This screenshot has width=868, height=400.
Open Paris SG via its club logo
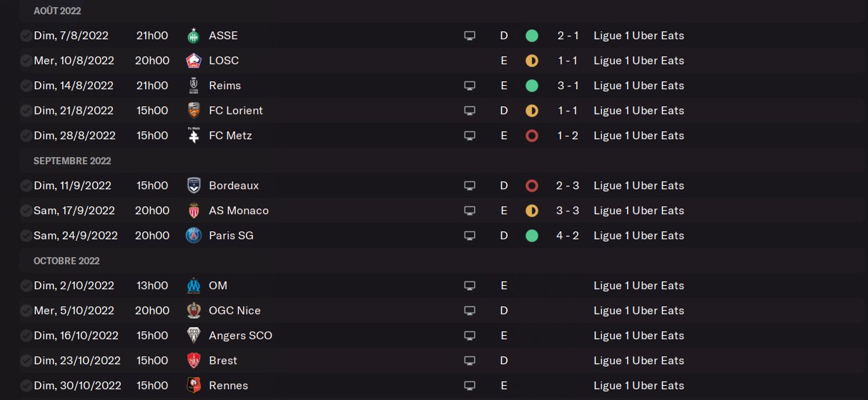(x=192, y=236)
